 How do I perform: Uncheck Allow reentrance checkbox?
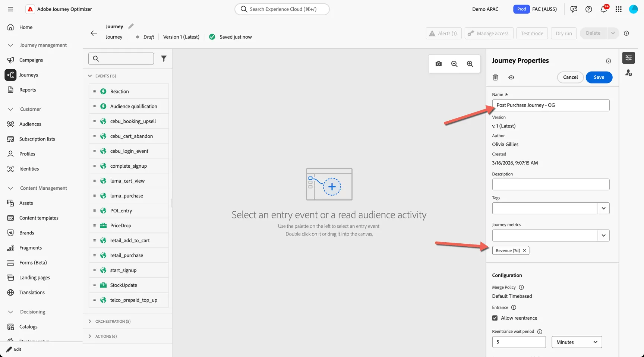point(495,318)
